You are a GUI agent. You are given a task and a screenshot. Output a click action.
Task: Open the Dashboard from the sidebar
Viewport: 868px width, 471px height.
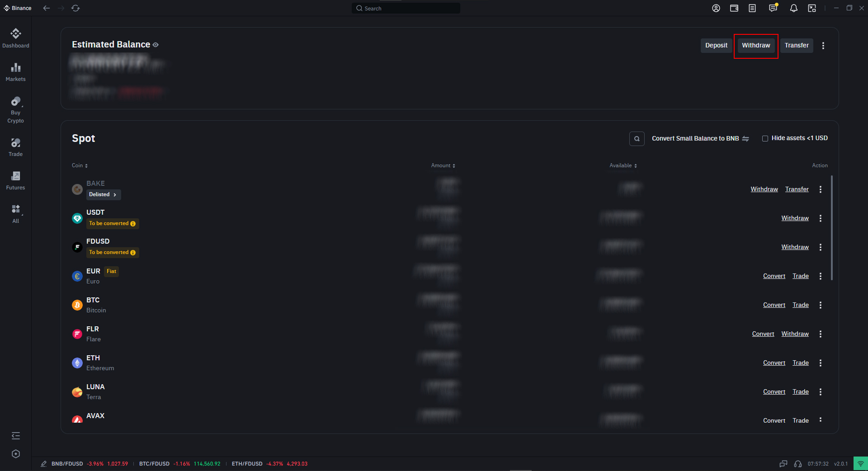tap(16, 38)
